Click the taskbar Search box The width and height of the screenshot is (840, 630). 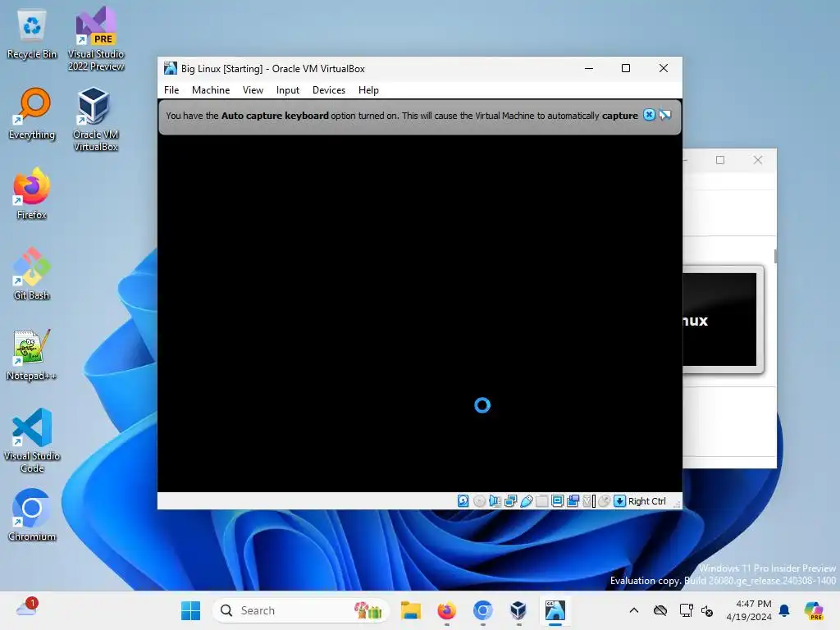[x=300, y=610]
